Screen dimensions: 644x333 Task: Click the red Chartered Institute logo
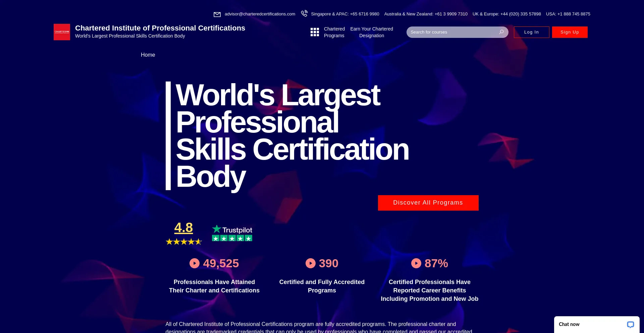[62, 32]
